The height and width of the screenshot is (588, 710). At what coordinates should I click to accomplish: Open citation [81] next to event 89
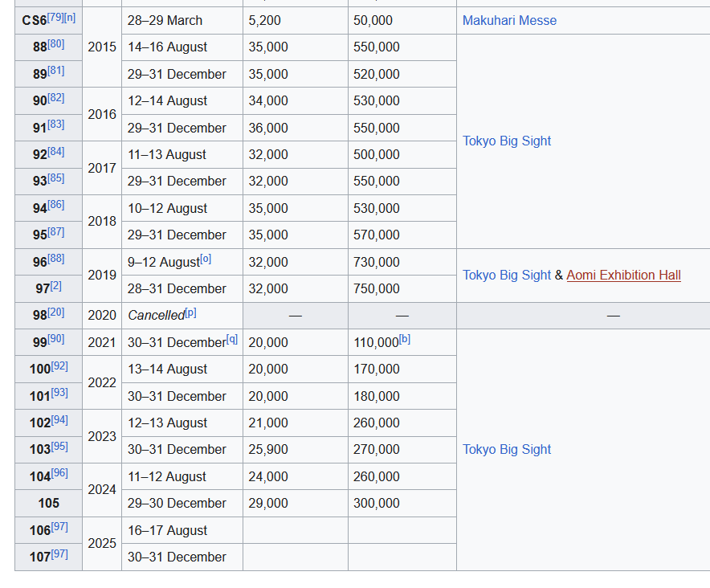56,71
